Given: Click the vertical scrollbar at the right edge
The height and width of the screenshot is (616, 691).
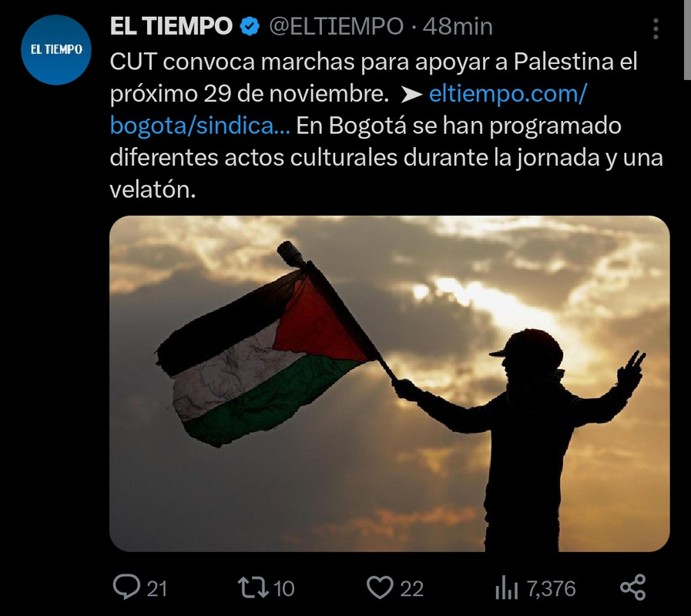Looking at the screenshot, I should [x=687, y=40].
